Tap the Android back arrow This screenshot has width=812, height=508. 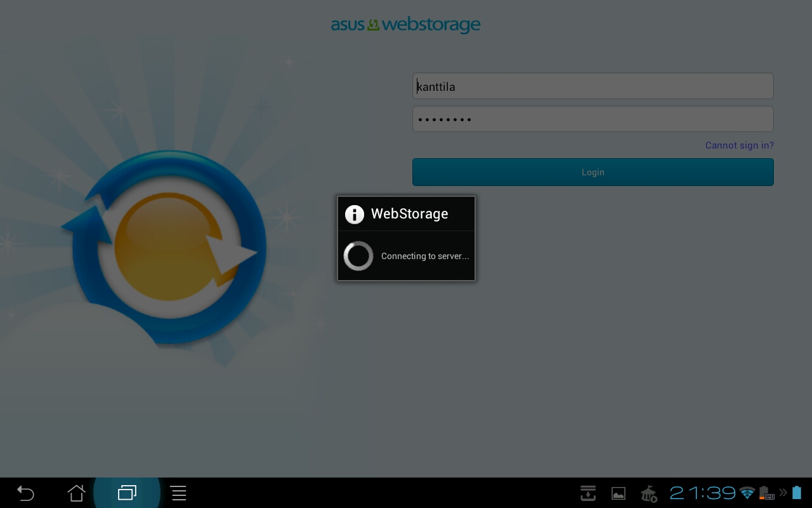25,493
